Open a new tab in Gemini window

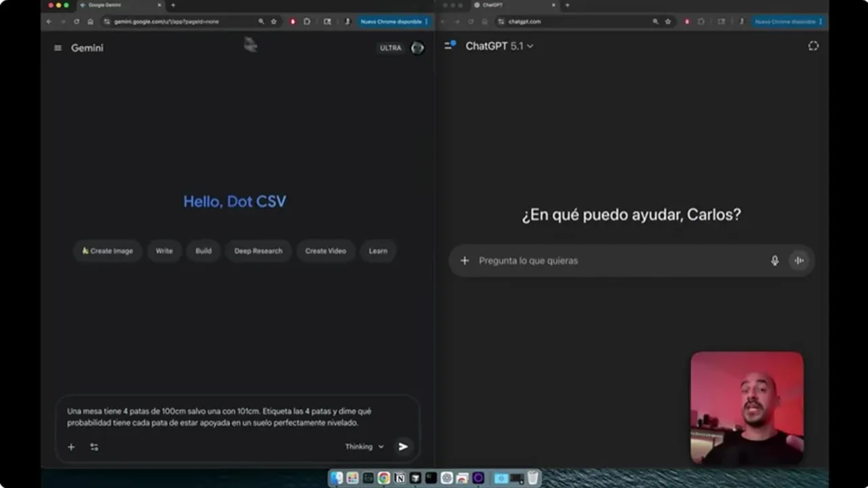pyautogui.click(x=173, y=5)
